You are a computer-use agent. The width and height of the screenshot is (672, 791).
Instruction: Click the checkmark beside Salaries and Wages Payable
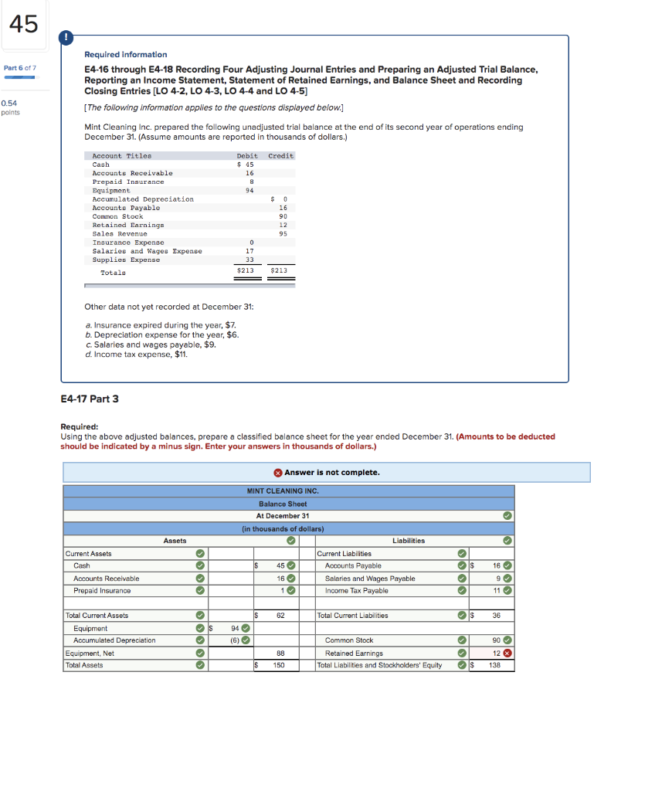(461, 578)
